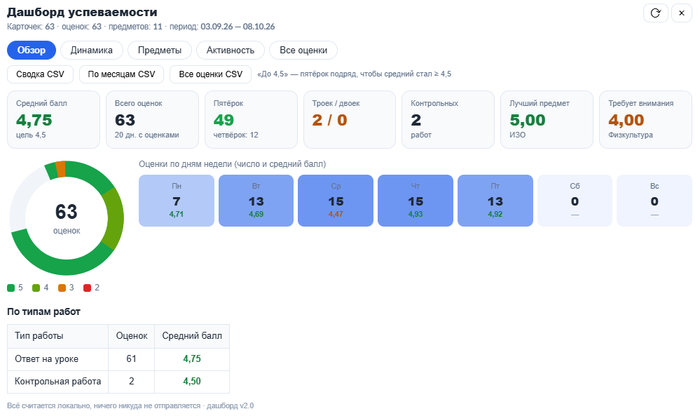Viewport: 700px width, 416px height.
Task: Export Все оценки CSV
Action: [x=211, y=74]
